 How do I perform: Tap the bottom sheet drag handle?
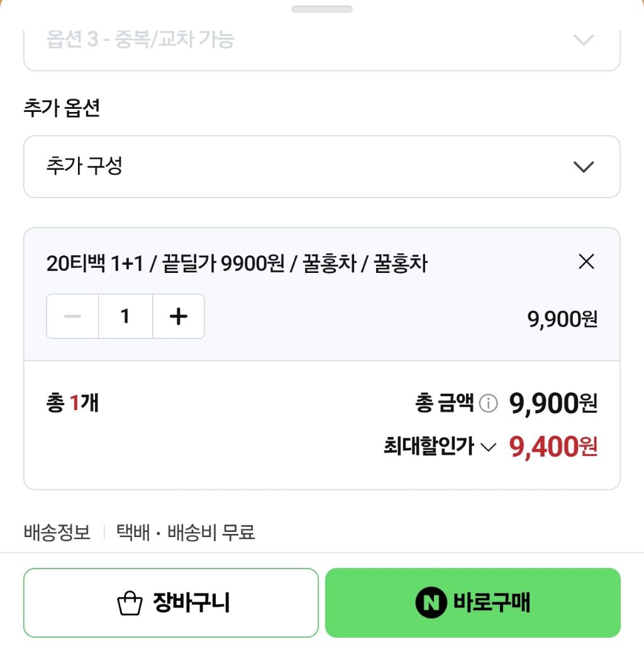(321, 9)
